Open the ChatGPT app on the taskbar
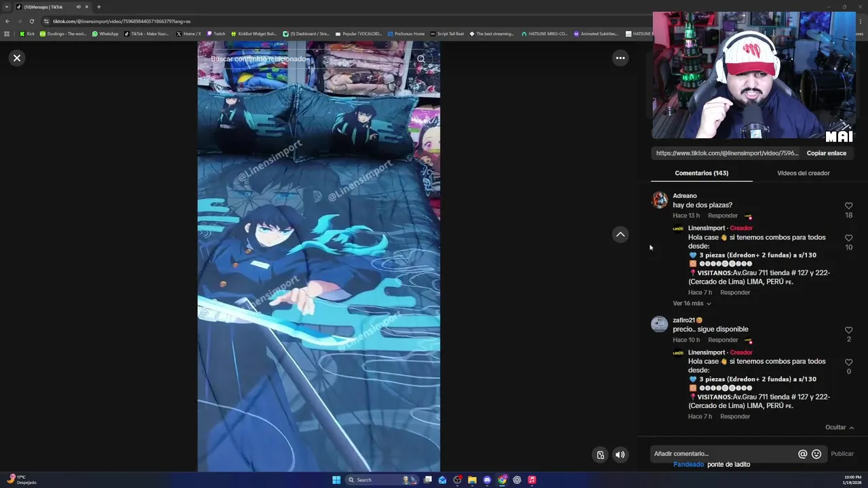This screenshot has width=868, height=488. point(517,480)
